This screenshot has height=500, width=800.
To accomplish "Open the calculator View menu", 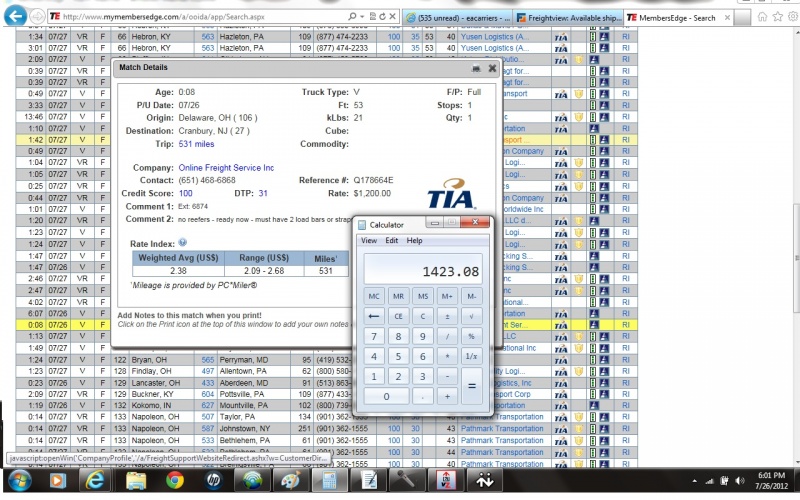I will click(369, 240).
